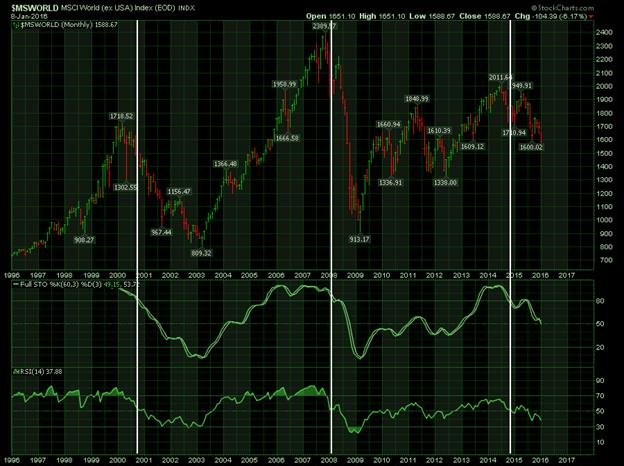Image resolution: width=624 pixels, height=466 pixels.
Task: Click the white vertical line near 2015
Action: click(x=510, y=237)
